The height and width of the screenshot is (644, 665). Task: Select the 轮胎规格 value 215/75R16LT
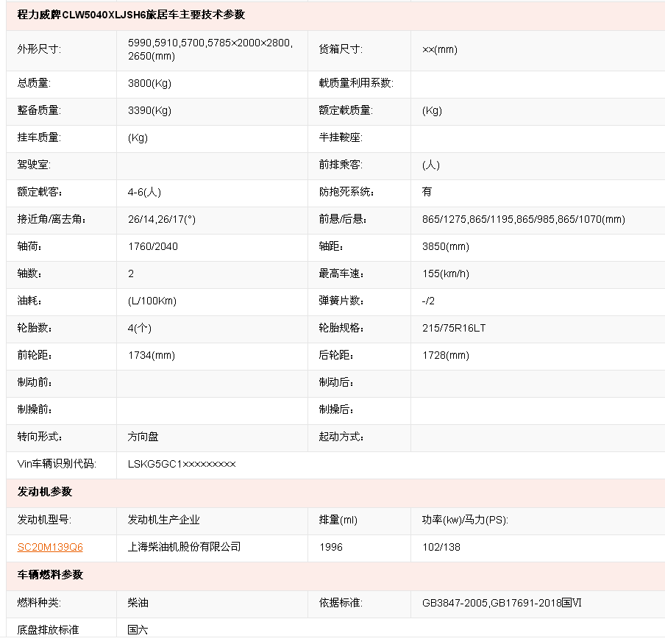(454, 328)
